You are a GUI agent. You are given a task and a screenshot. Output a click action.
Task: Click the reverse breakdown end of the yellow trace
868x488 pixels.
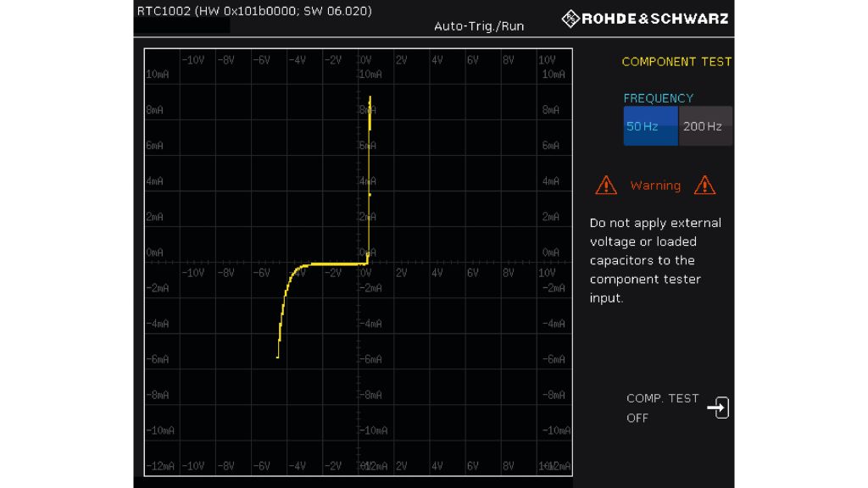pyautogui.click(x=278, y=355)
